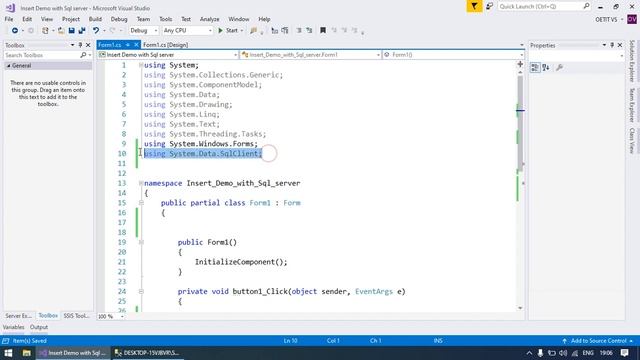Viewport: 640px width, 360px height.
Task: Close the Form1.cs editor tab
Action: point(136,45)
